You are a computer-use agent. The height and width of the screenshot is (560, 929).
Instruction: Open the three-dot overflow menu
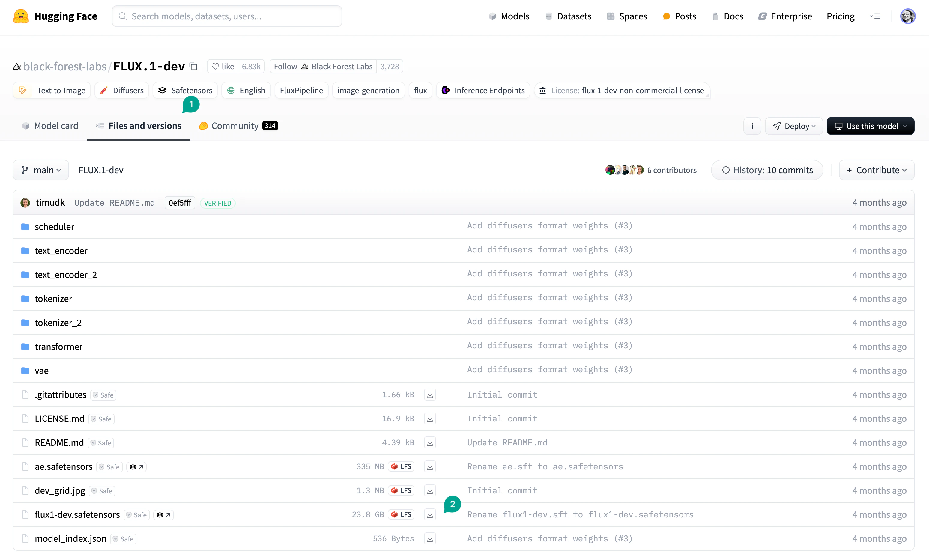click(x=753, y=126)
